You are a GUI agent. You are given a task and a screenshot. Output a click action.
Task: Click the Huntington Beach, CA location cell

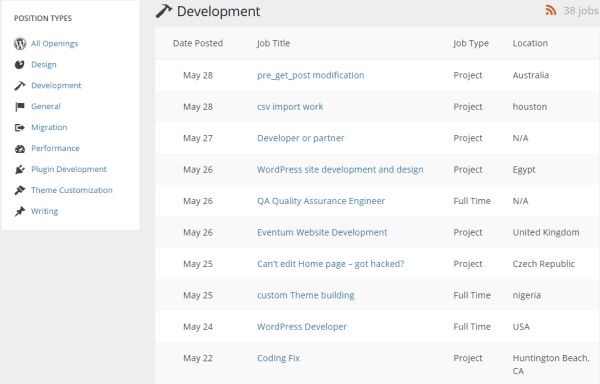pyautogui.click(x=551, y=364)
